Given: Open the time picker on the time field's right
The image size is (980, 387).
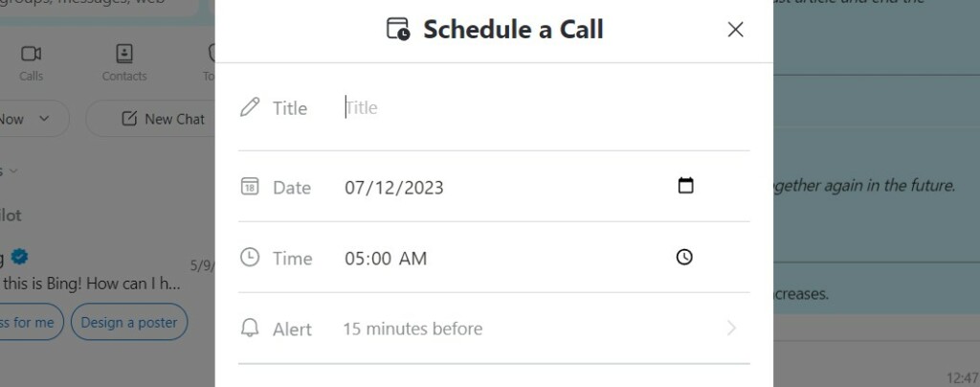Looking at the screenshot, I should pos(684,257).
